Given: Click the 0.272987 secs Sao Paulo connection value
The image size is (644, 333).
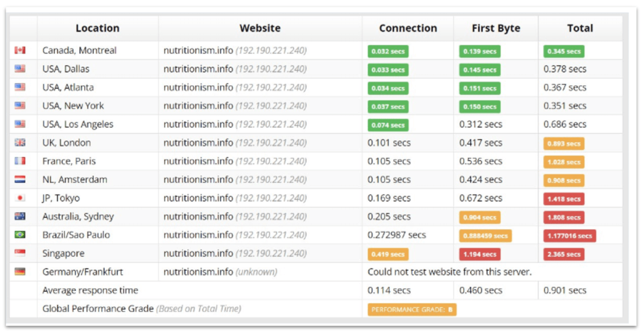Looking at the screenshot, I should coord(397,235).
